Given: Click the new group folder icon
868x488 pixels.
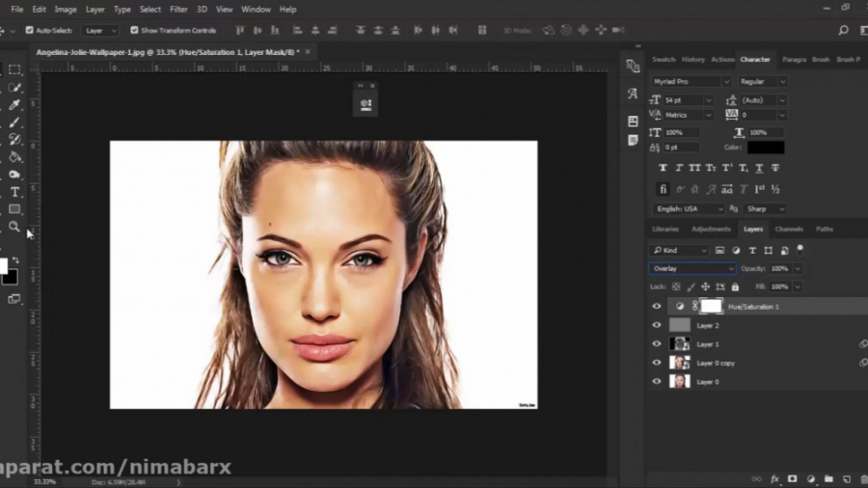Looking at the screenshot, I should coord(828,478).
